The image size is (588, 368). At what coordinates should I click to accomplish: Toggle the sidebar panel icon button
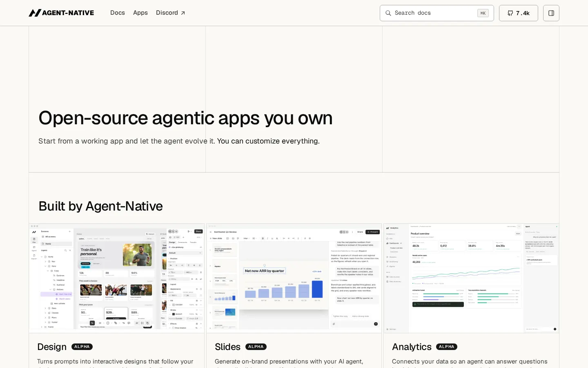[551, 13]
